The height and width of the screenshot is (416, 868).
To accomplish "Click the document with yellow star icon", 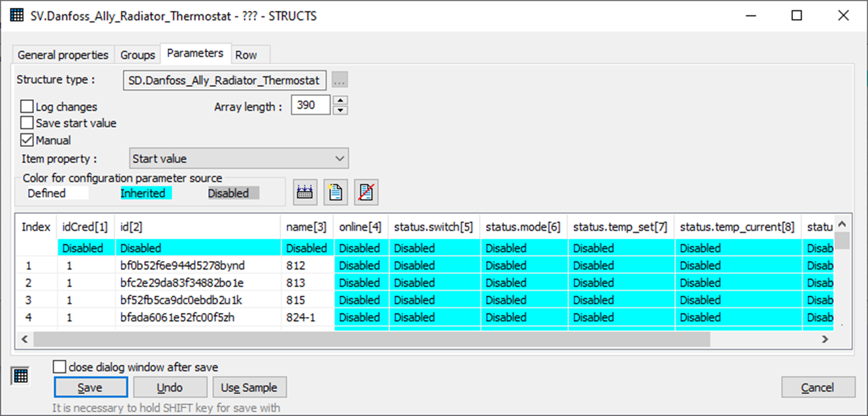I will tap(335, 192).
